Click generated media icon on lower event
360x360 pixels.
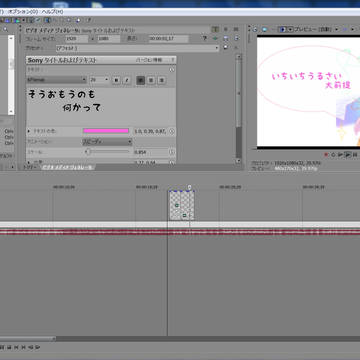click(x=184, y=216)
